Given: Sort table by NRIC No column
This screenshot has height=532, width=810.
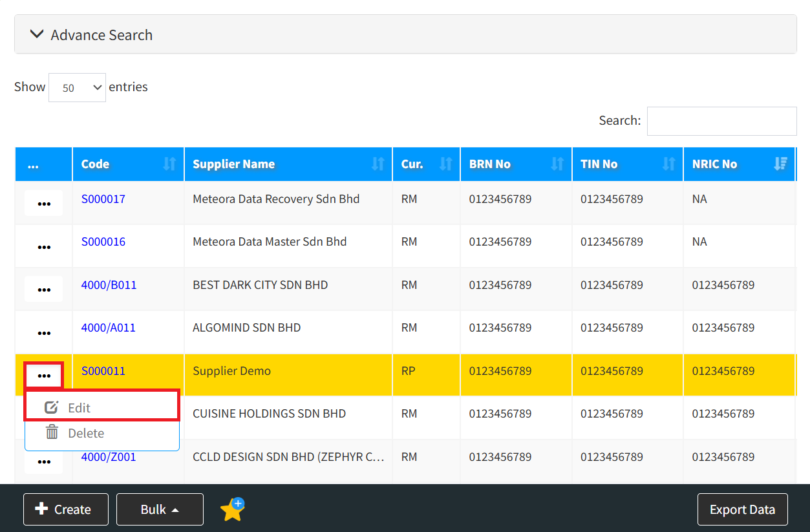Looking at the screenshot, I should point(780,164).
